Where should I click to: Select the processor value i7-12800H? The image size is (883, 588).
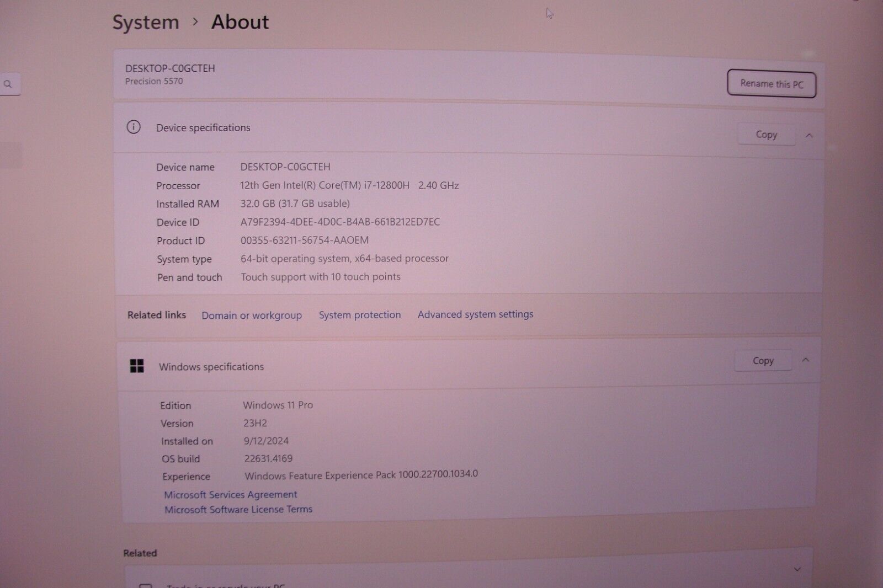(x=349, y=185)
